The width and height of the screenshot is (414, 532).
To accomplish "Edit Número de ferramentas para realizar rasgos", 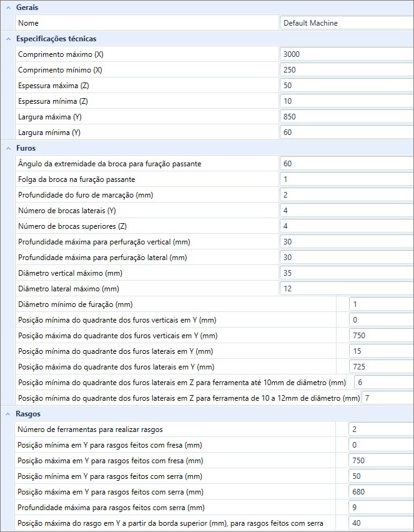I will coord(381,429).
